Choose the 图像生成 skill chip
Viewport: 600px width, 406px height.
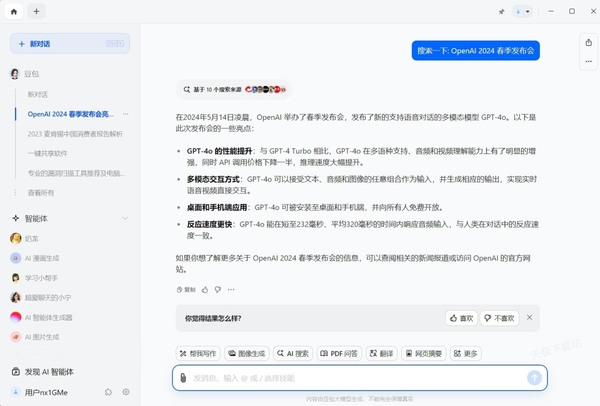(245, 353)
